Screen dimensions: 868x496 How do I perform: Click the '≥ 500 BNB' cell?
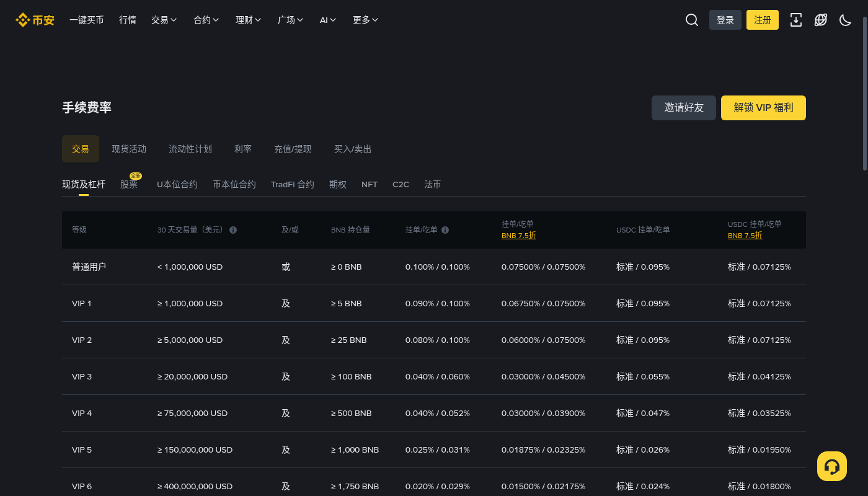352,413
